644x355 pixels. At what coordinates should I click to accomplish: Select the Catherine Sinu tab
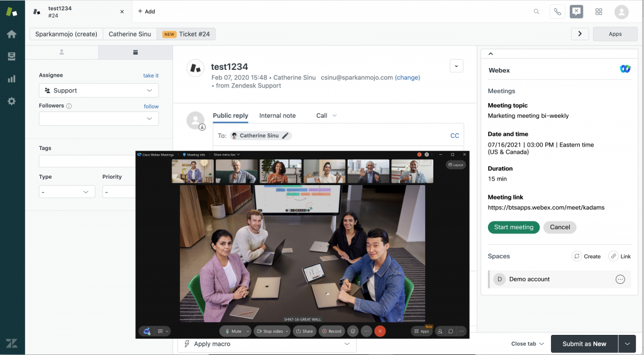click(x=130, y=34)
